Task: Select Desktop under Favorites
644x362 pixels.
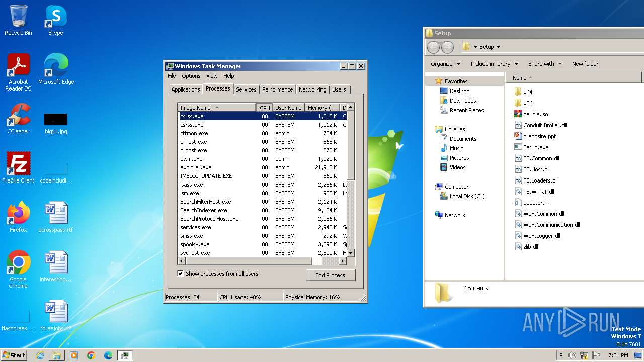Action: 454,91
